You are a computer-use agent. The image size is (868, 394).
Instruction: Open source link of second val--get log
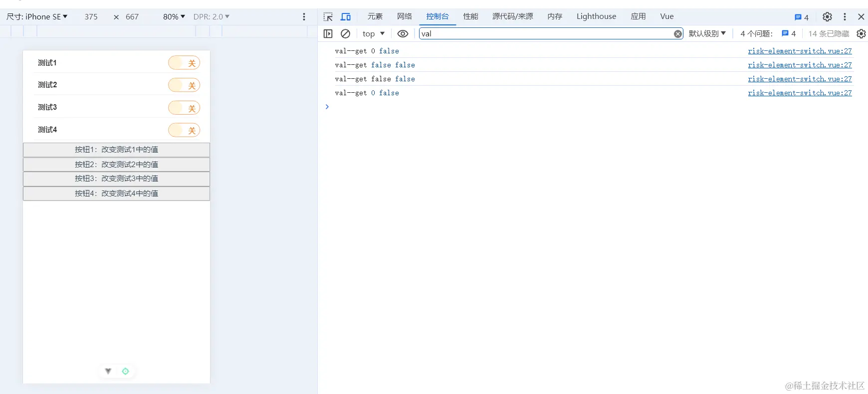(x=800, y=65)
